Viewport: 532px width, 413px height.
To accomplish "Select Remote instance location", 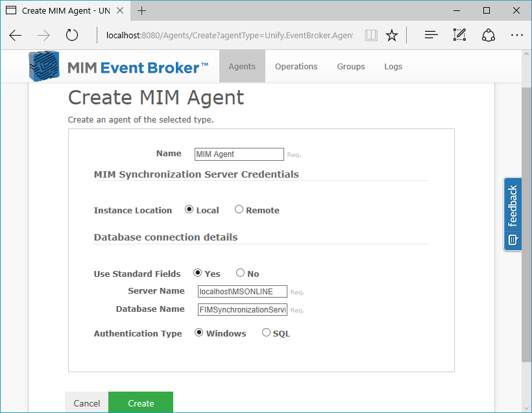I will coord(239,209).
